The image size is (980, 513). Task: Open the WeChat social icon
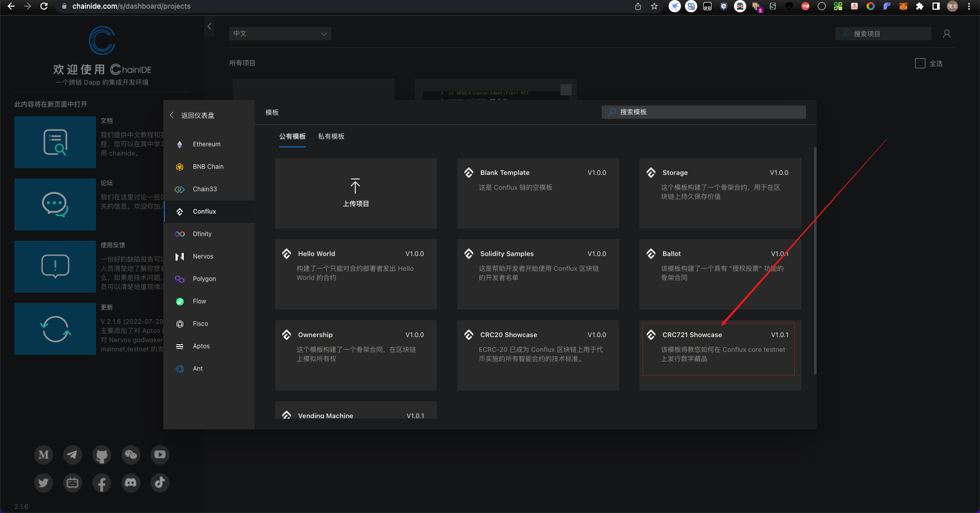(x=131, y=454)
